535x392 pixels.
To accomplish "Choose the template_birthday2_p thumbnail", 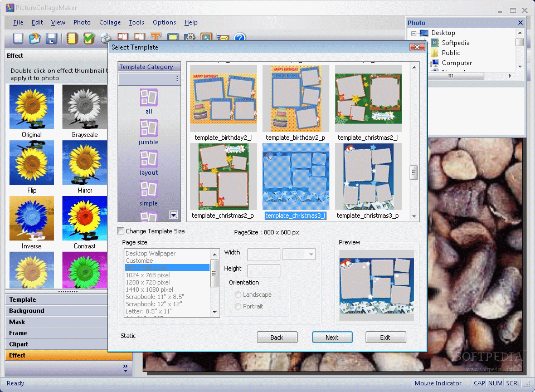I will click(x=296, y=99).
